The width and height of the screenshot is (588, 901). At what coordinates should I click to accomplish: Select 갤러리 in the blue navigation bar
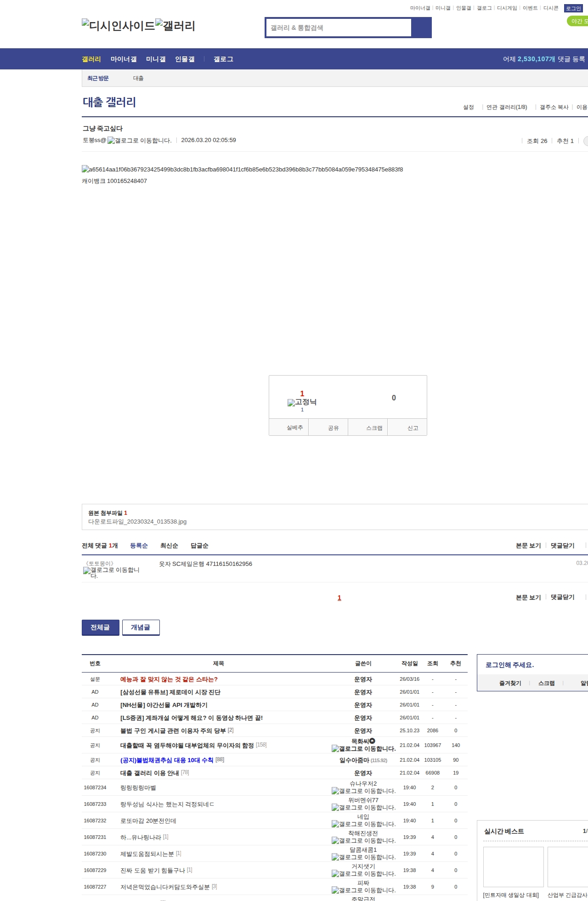91,59
